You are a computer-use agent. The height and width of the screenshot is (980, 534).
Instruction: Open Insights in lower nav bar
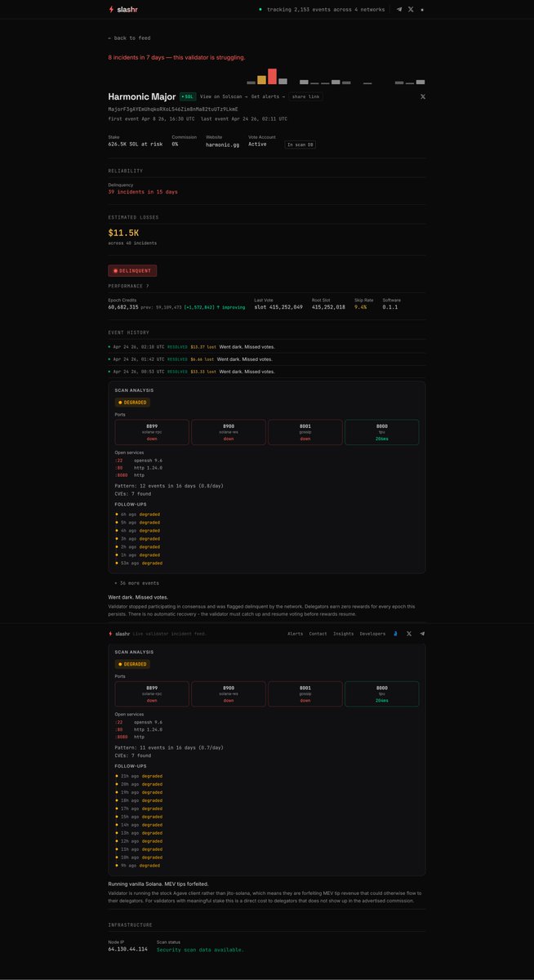pyautogui.click(x=343, y=633)
